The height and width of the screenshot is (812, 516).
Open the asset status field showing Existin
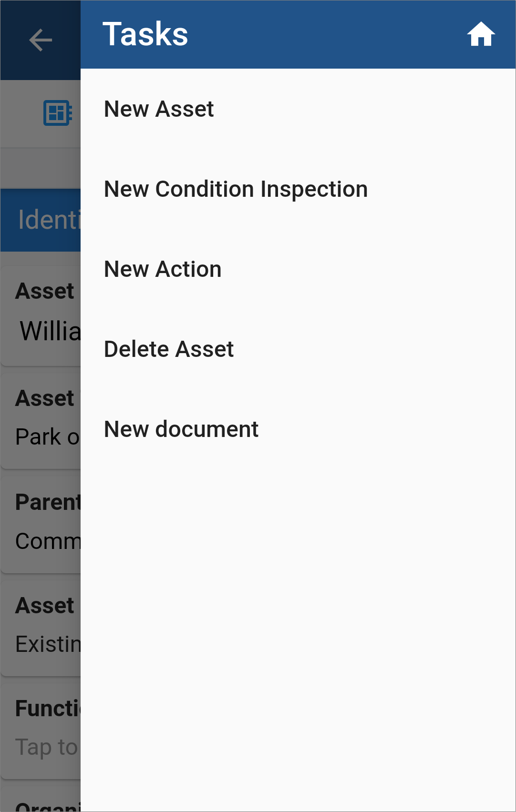(41, 629)
